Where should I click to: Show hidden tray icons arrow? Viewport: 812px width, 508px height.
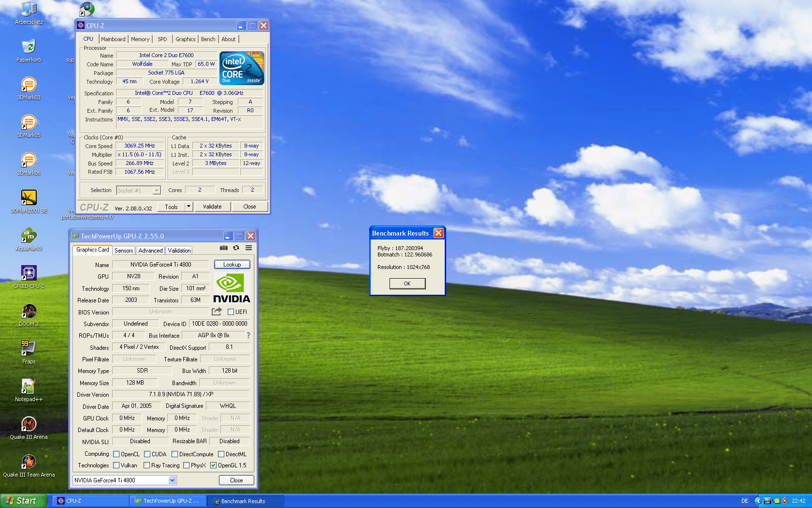coord(758,501)
